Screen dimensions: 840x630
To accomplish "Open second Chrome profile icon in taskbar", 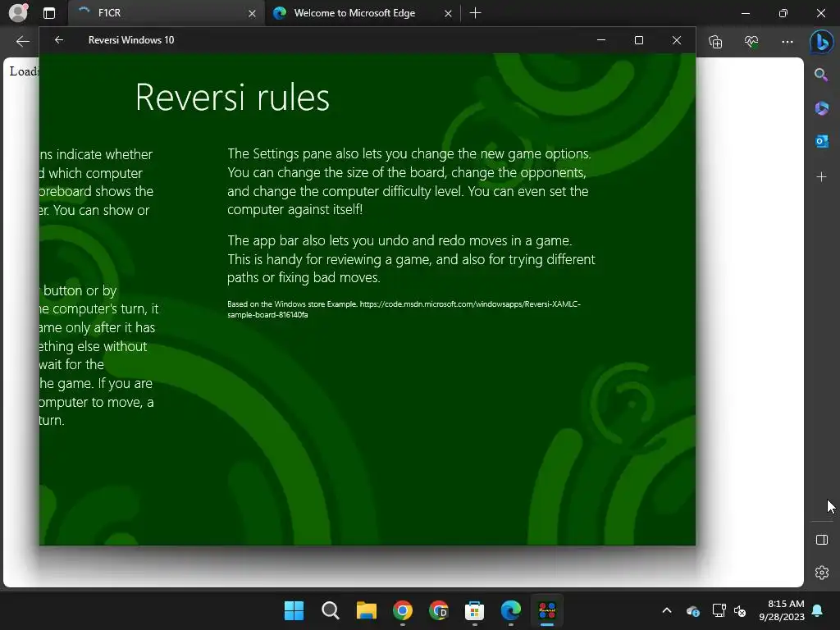I will pos(439,610).
